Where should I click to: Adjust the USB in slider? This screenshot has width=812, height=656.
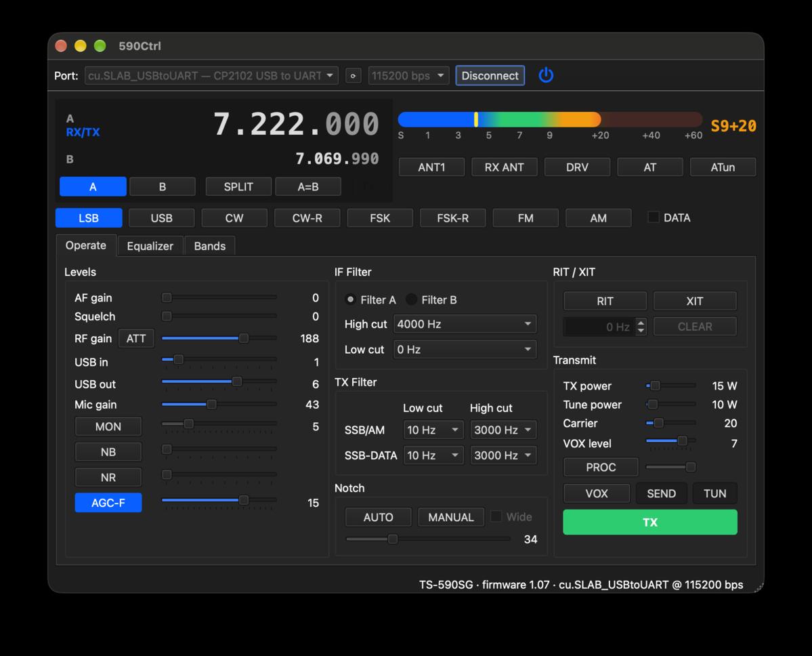coord(219,360)
